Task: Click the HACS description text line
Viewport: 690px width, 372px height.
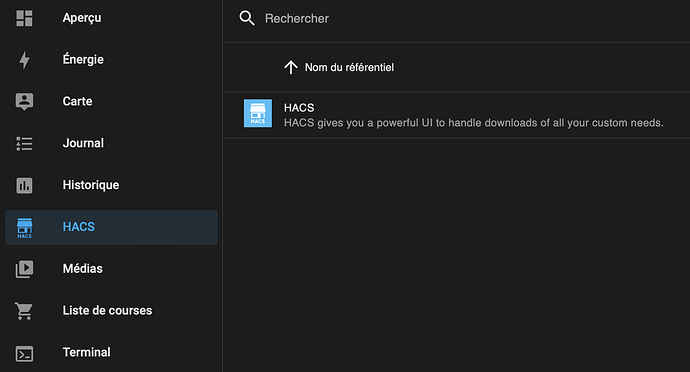Action: click(473, 123)
